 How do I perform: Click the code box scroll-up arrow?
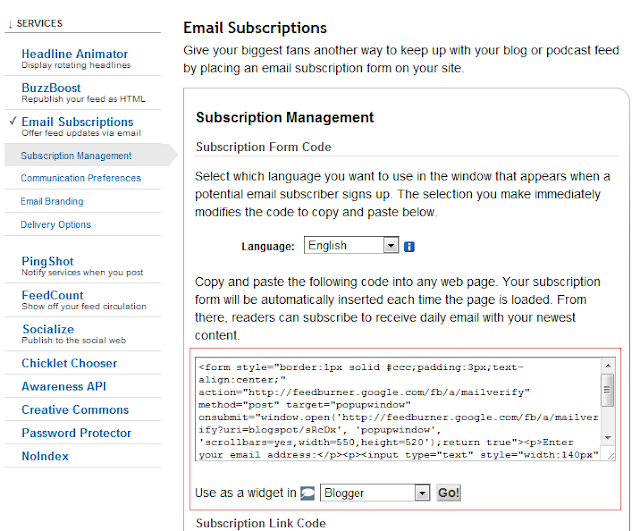[x=607, y=367]
